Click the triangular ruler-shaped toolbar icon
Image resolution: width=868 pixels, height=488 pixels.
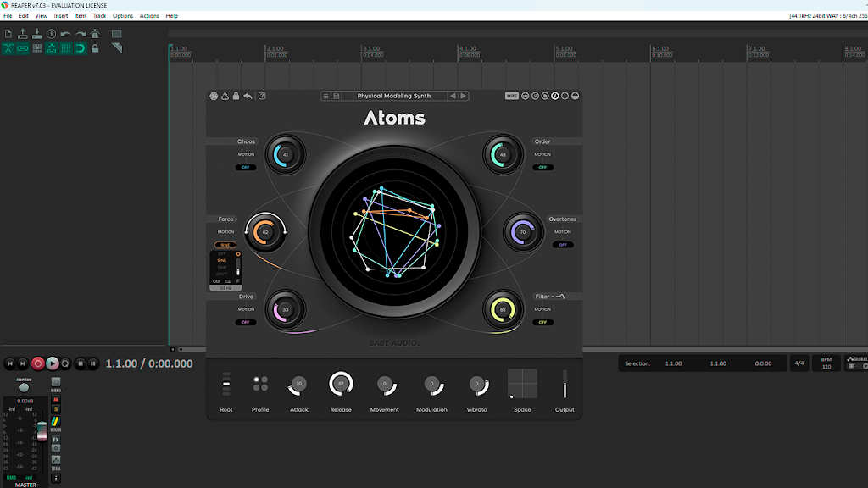point(116,48)
